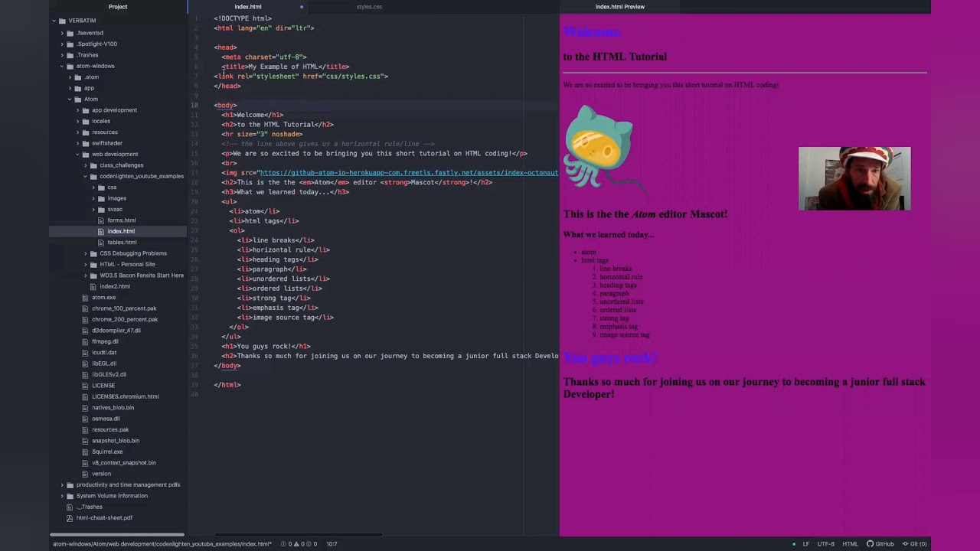Expand productivity and time management pdfs folder
Viewport: 980px width, 551px height.
point(63,485)
